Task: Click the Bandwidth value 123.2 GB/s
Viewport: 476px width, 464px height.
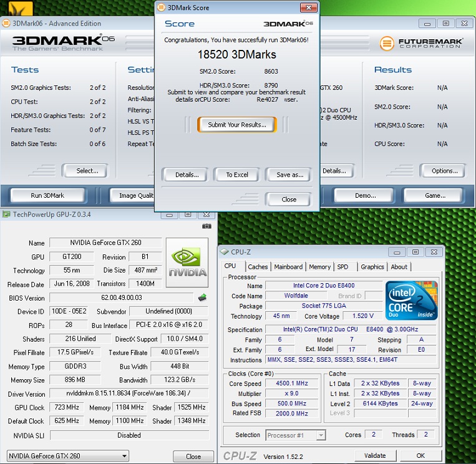Action: [x=180, y=380]
